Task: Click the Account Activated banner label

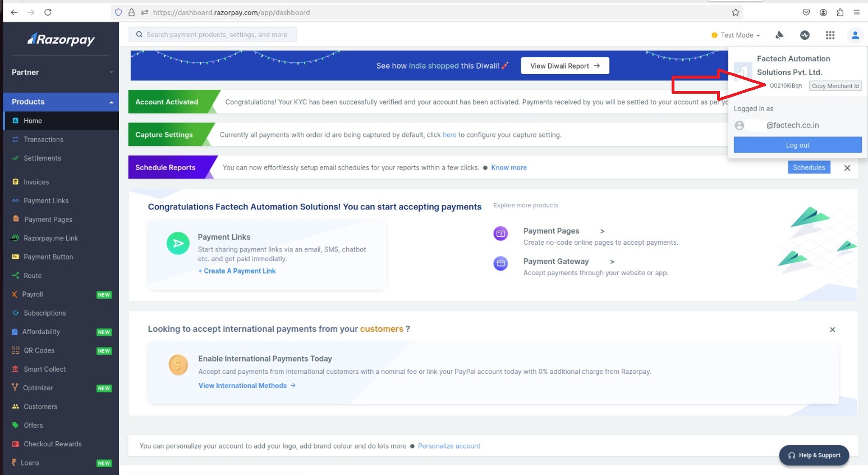Action: [167, 102]
